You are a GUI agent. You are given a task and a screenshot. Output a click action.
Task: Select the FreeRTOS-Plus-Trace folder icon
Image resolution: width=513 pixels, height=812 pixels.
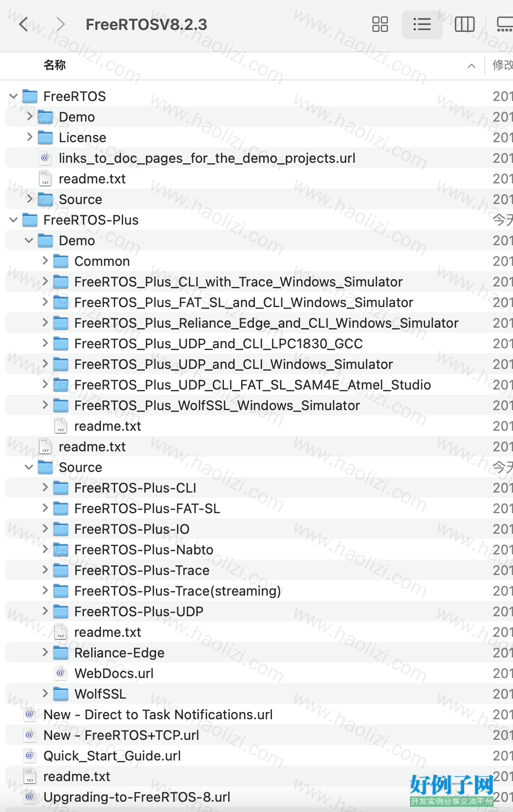point(61,570)
